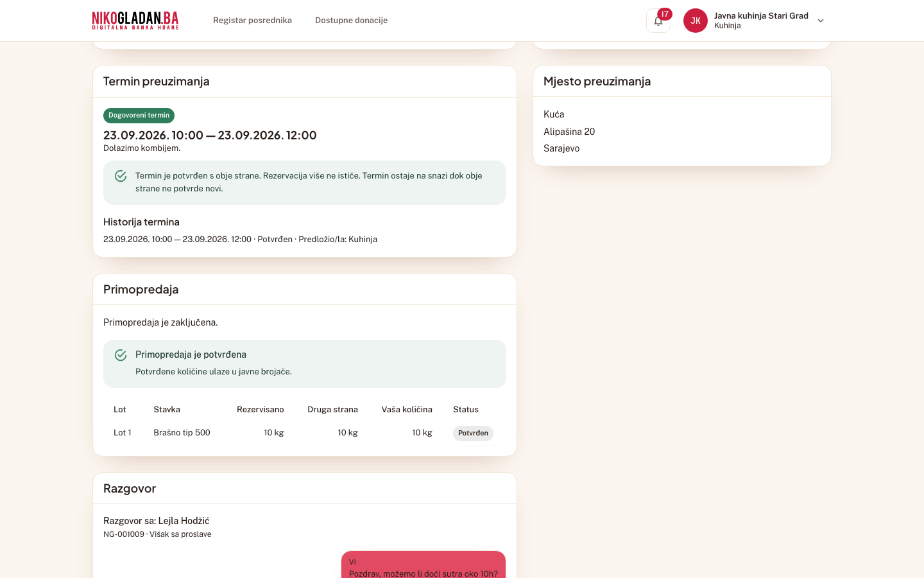Open Registar posrednika menu item
Viewport: 924px width, 578px height.
[252, 21]
